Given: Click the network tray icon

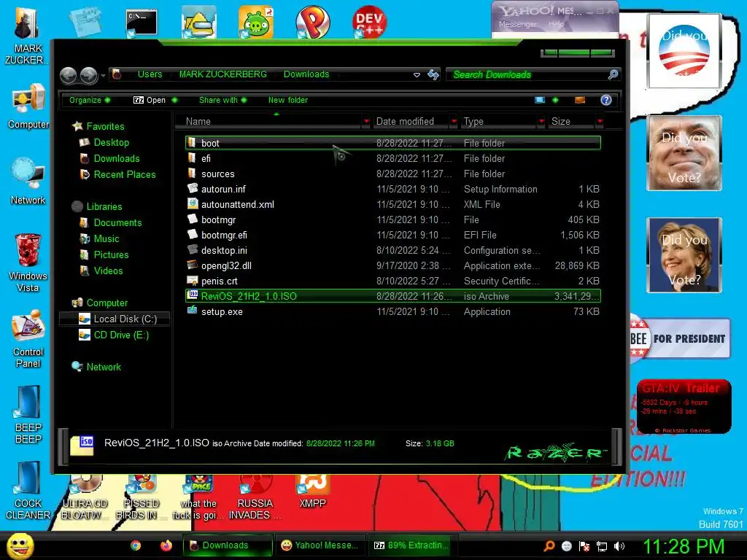Looking at the screenshot, I should [x=602, y=546].
